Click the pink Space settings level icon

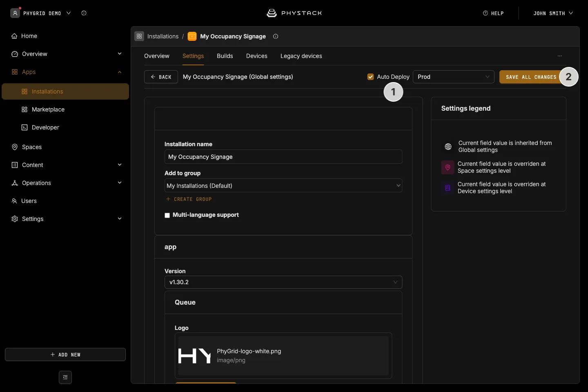[448, 167]
